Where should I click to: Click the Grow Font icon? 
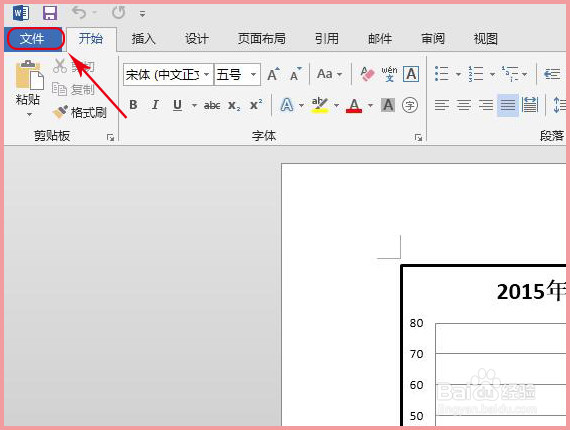(273, 75)
